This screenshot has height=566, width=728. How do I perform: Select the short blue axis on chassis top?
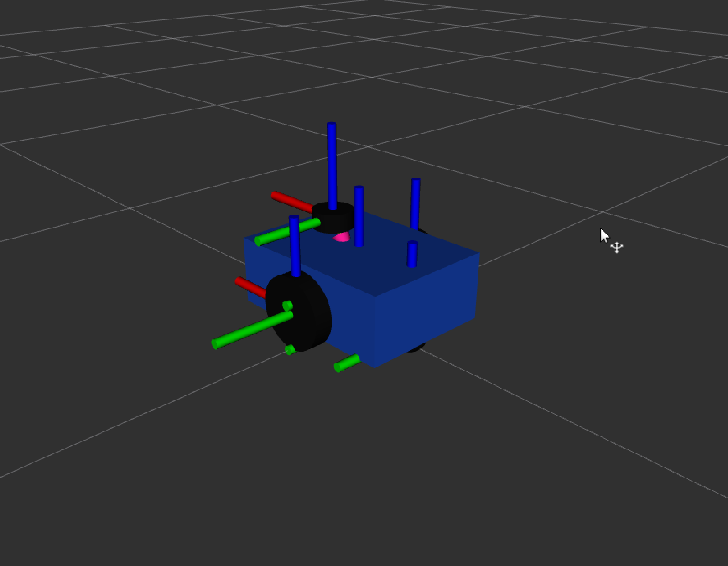pyautogui.click(x=412, y=254)
